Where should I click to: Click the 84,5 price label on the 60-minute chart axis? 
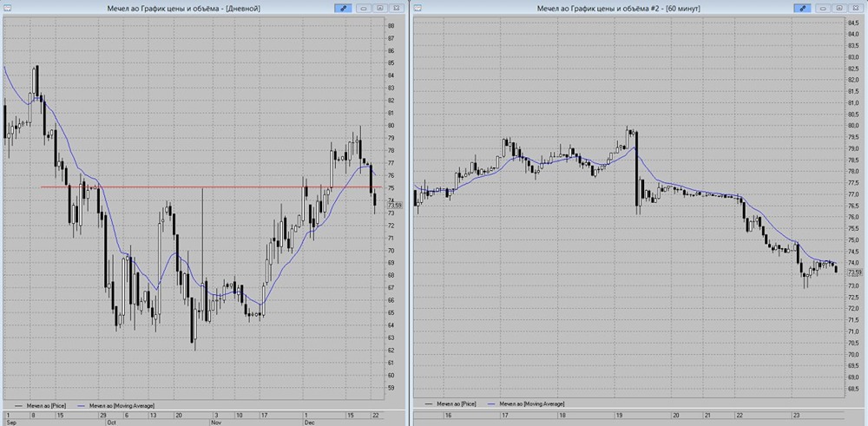855,23
